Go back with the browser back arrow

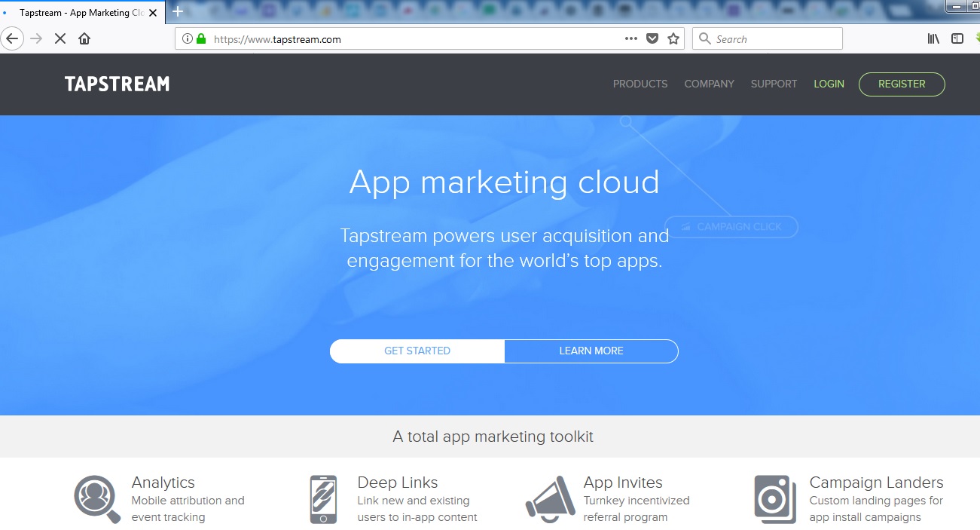pyautogui.click(x=12, y=38)
